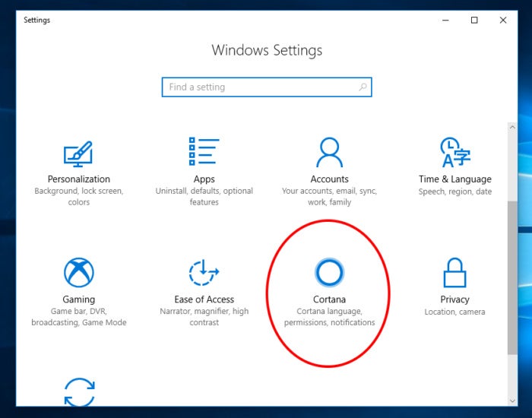Image resolution: width=532 pixels, height=418 pixels.
Task: Click 'Location, camera' text
Action: click(x=454, y=312)
